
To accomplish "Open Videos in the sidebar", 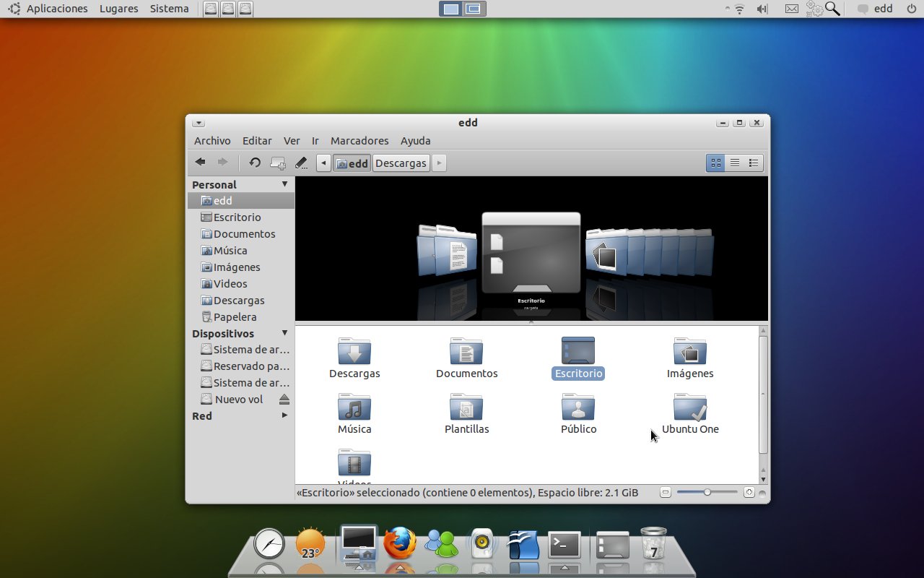I will [241, 284].
